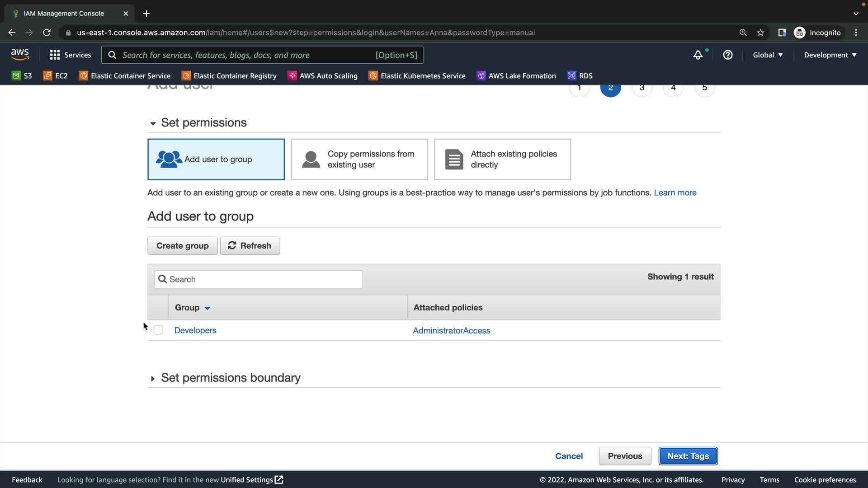Viewport: 868px width, 488px height.
Task: Open the AWS notifications bell
Action: click(698, 55)
